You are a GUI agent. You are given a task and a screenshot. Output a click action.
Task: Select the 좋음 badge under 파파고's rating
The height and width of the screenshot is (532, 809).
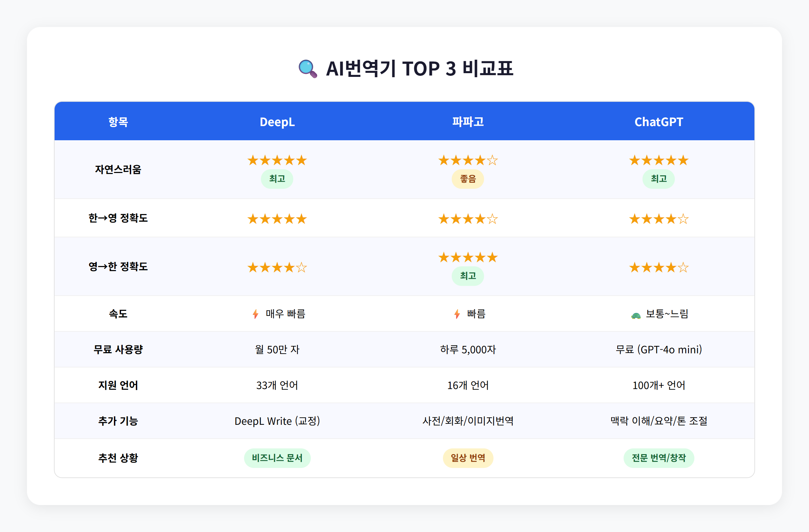(x=468, y=179)
